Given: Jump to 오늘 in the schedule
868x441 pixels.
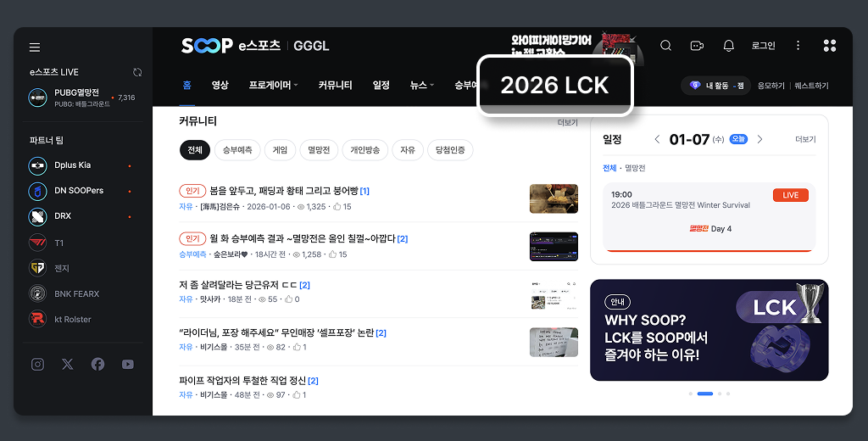Looking at the screenshot, I should 738,139.
